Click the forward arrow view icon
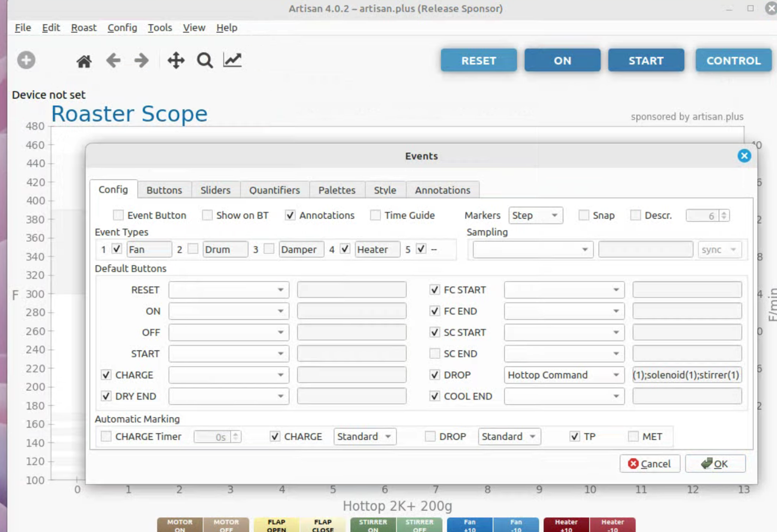 (x=141, y=61)
